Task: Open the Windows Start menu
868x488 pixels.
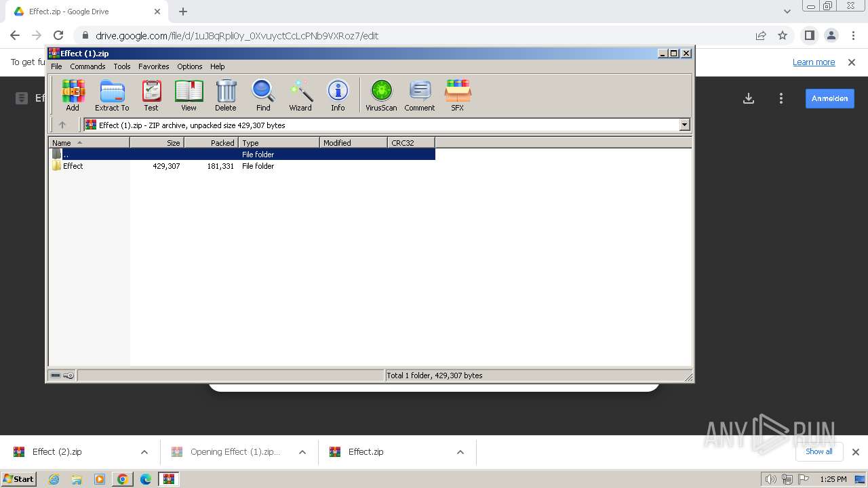Action: tap(19, 479)
